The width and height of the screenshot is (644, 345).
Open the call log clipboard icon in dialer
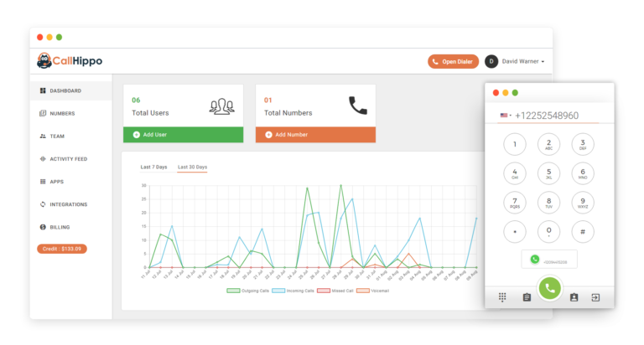click(x=527, y=297)
